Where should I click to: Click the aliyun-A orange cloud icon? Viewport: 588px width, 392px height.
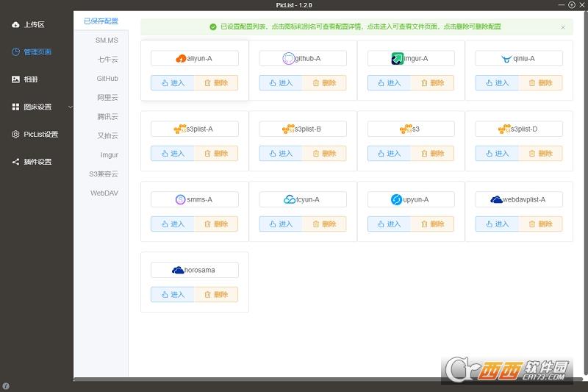point(181,59)
